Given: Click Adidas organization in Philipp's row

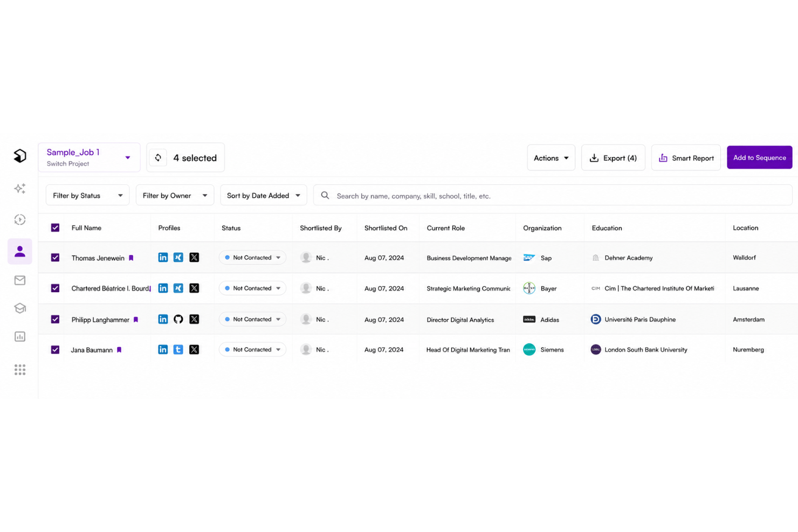Looking at the screenshot, I should (541, 320).
